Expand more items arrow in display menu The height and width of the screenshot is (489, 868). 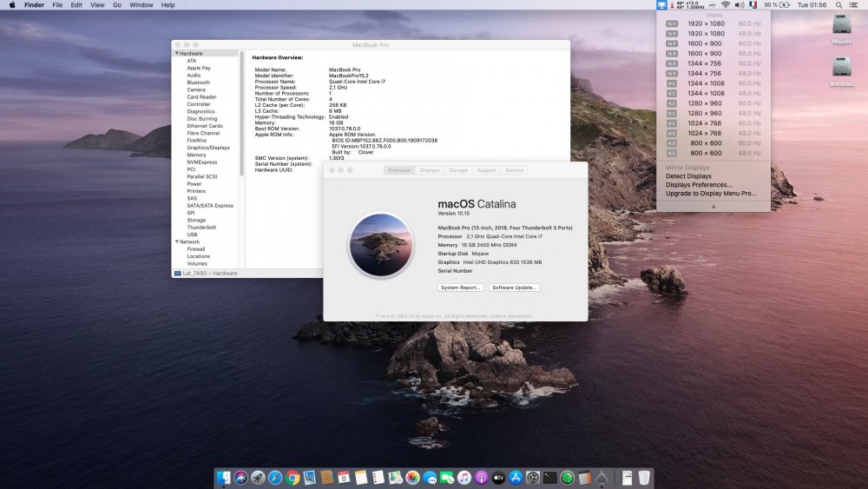click(x=713, y=207)
